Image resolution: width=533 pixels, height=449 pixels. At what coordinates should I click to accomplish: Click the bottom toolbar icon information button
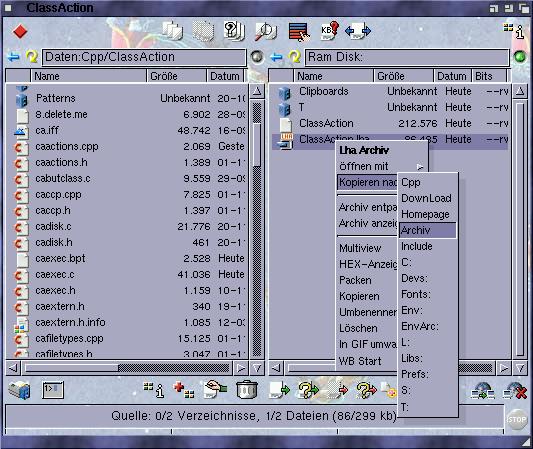(154, 390)
